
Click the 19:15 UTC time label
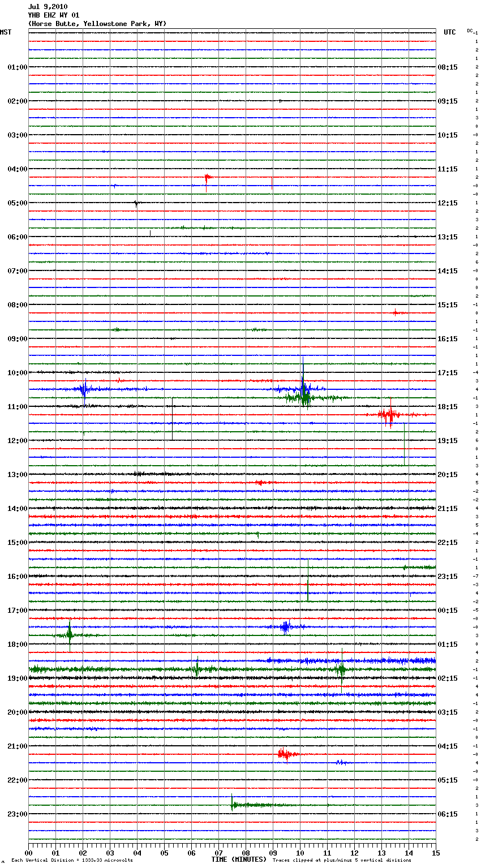click(448, 441)
